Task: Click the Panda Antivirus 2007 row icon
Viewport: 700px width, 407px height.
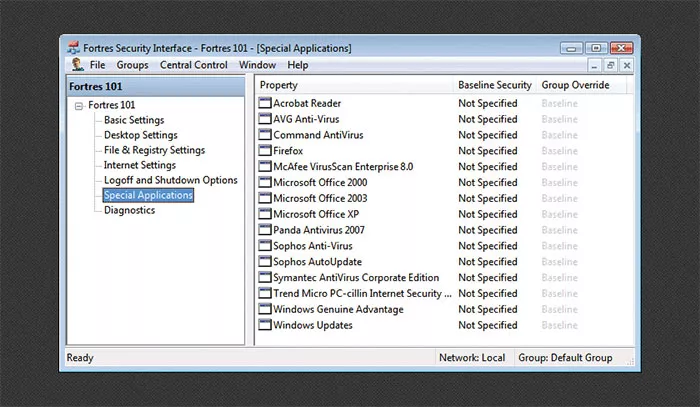Action: pos(265,230)
